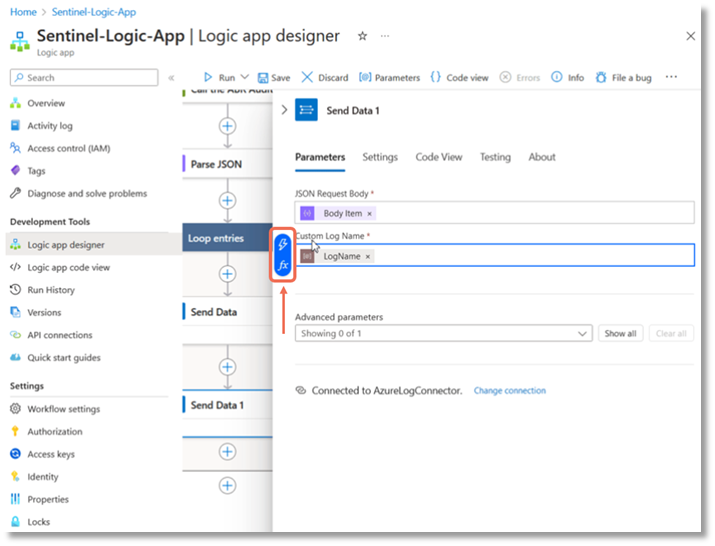Click File a bug in the toolbar
Screen dimensions: 715x546
point(623,78)
